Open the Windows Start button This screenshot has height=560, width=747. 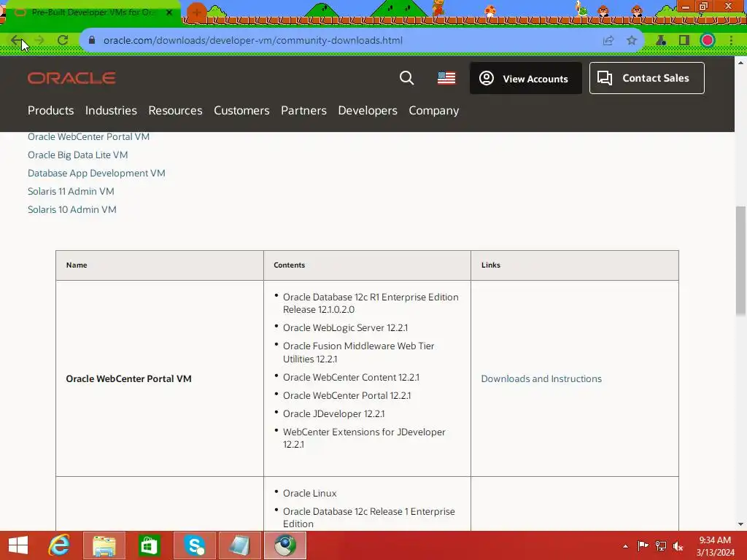pyautogui.click(x=18, y=545)
